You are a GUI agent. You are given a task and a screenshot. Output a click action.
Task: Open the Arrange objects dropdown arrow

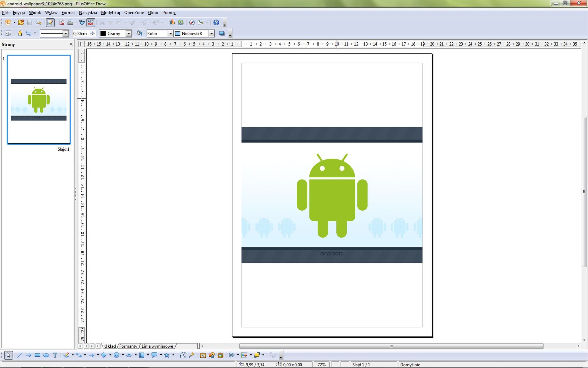[263, 355]
